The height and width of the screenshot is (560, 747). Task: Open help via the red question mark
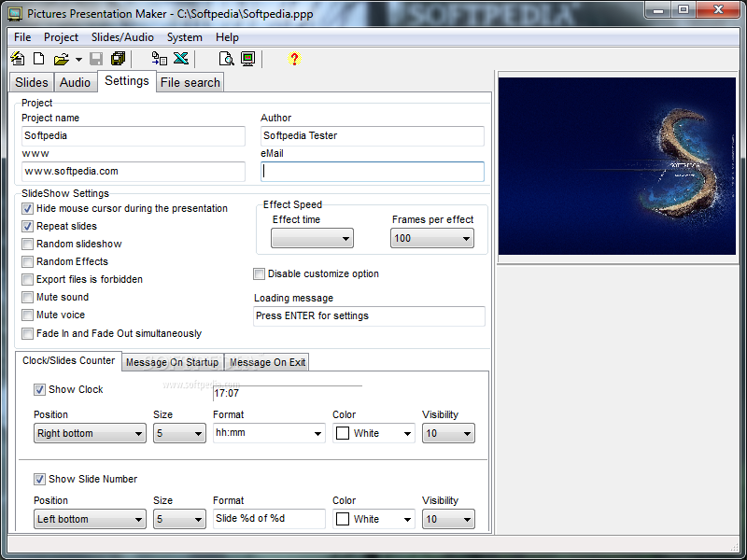pos(294,59)
